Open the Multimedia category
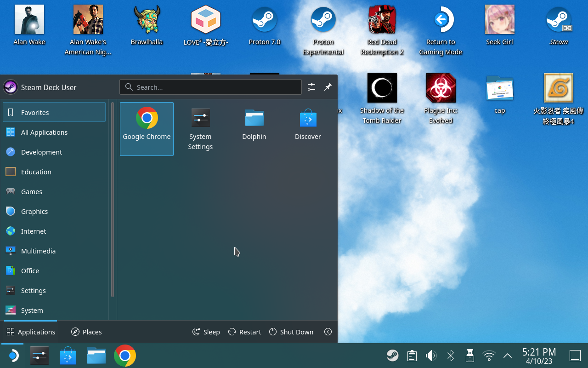This screenshot has height=368, width=588. (x=54, y=251)
